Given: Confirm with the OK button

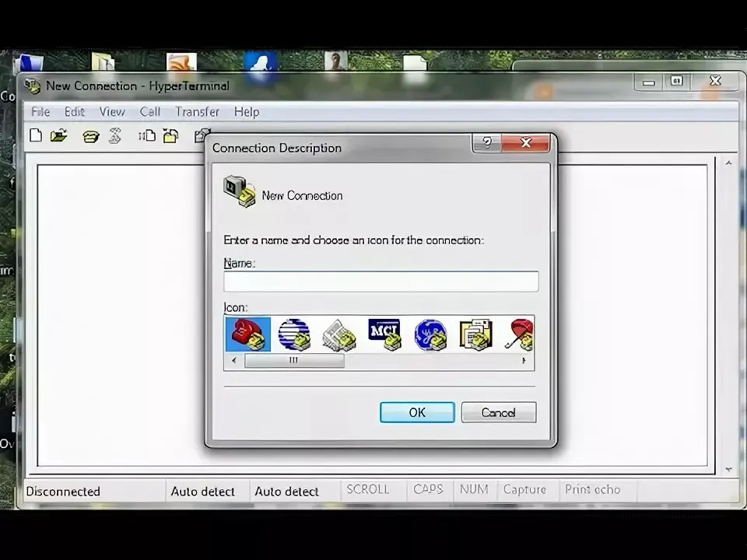Looking at the screenshot, I should (x=417, y=412).
